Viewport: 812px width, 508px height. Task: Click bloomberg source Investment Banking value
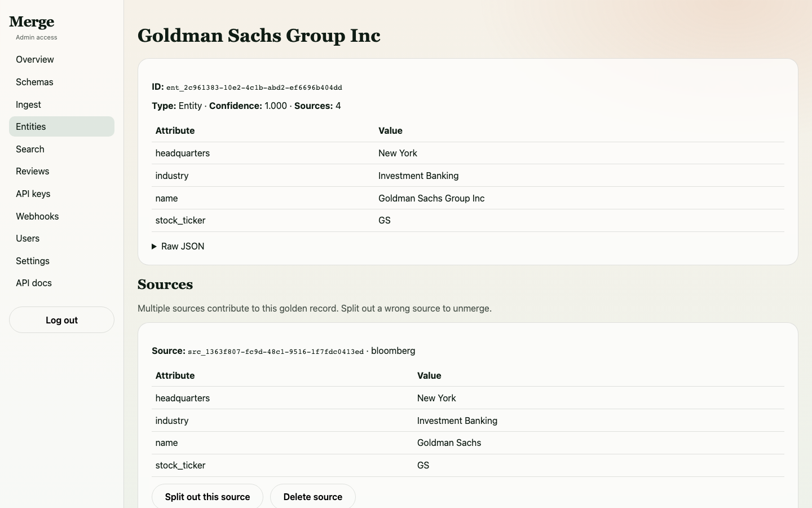pos(457,421)
